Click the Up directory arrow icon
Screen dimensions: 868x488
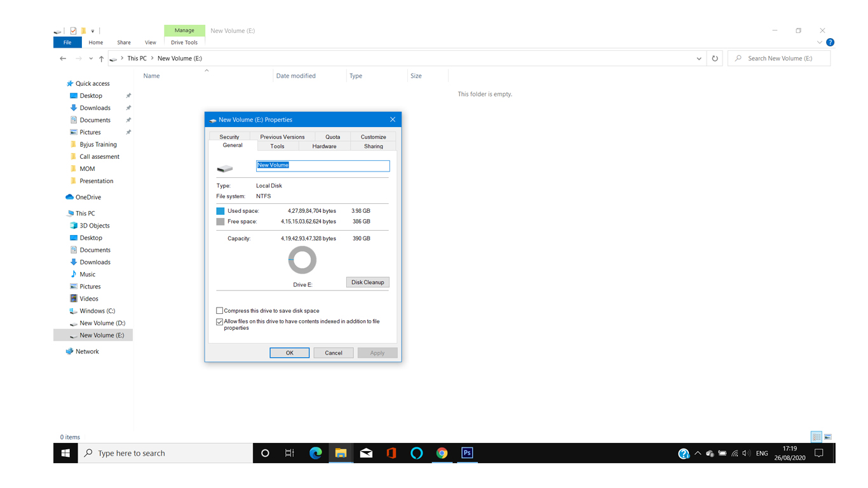point(101,58)
